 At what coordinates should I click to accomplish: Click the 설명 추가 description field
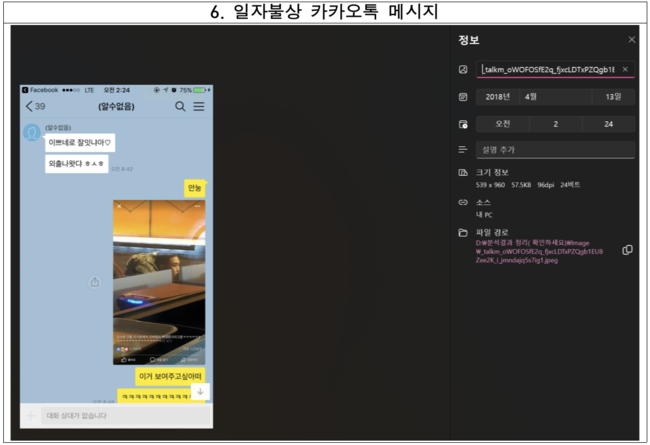555,150
